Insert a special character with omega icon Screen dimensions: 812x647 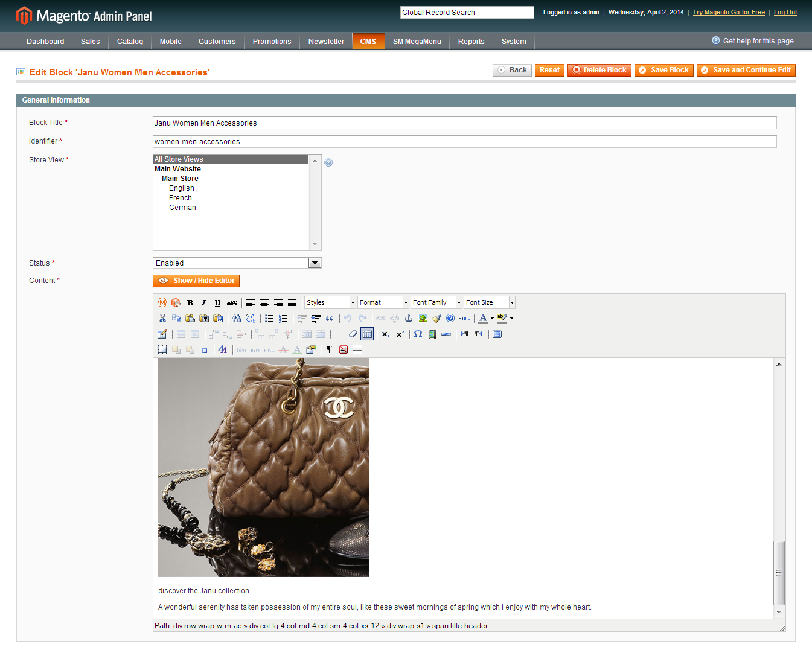[418, 334]
